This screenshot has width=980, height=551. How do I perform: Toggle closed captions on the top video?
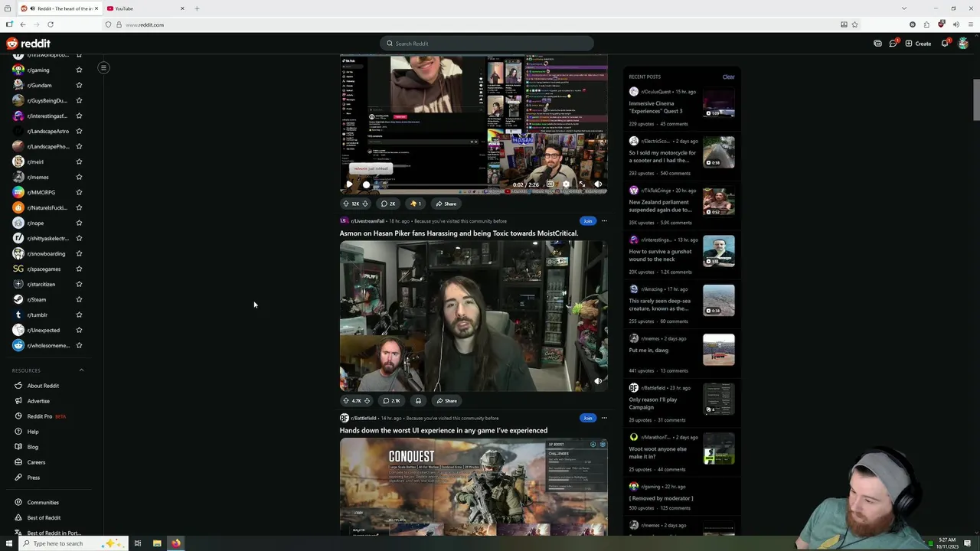click(x=550, y=184)
